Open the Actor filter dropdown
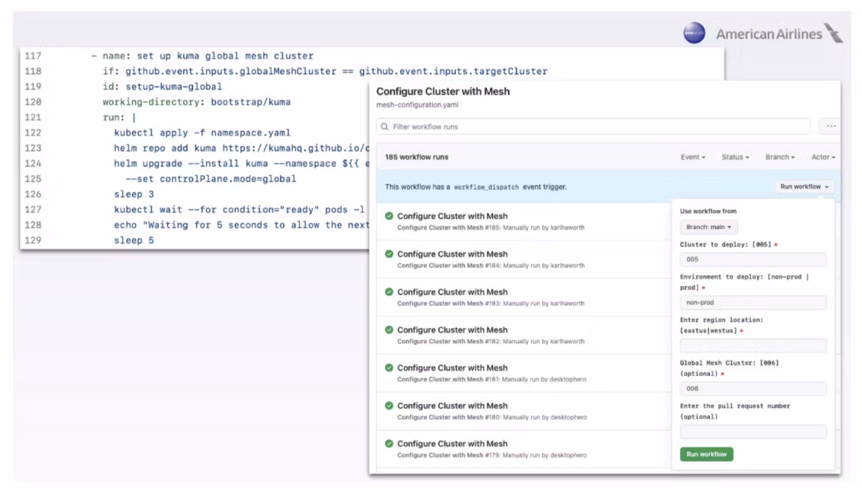The height and width of the screenshot is (504, 862). coord(822,157)
